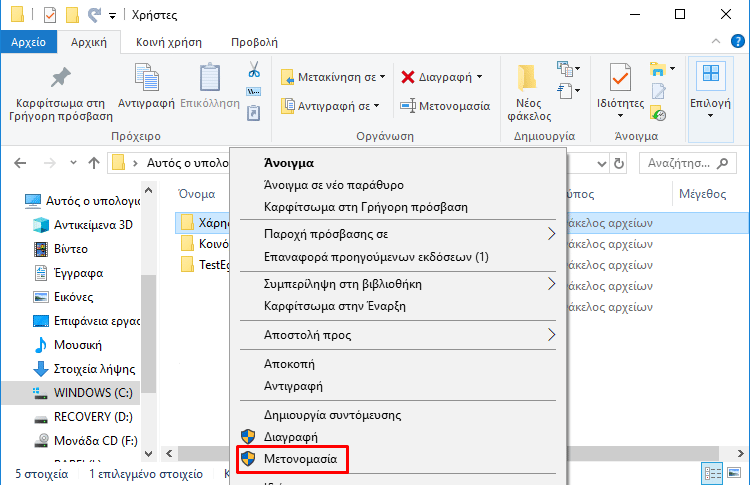The height and width of the screenshot is (485, 750).
Task: Select the TestEg folder row
Action: point(206,265)
